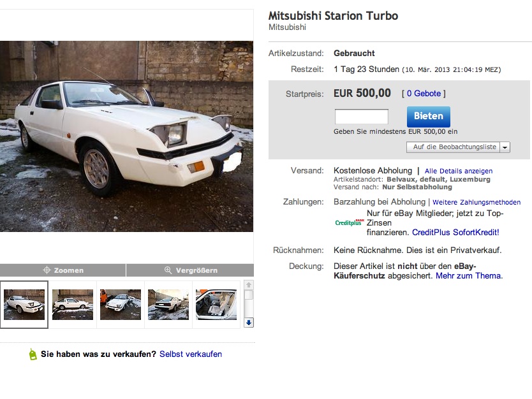This screenshot has height=399, width=532.
Task: Expand the Beobachtungsliste dropdown arrow
Action: click(505, 147)
